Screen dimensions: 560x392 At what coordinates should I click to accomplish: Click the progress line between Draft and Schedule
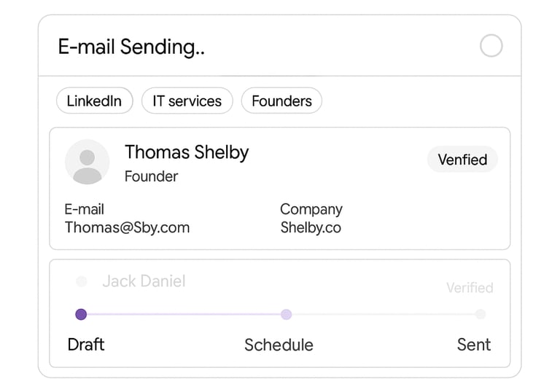pos(182,314)
